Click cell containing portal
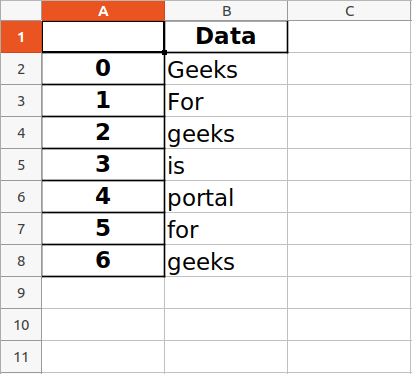 coord(226,197)
